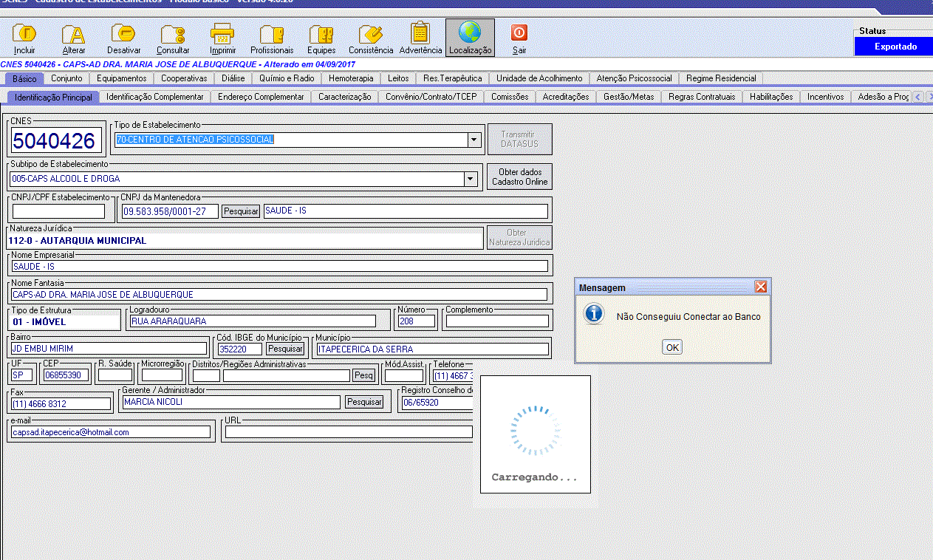This screenshot has width=933, height=560.
Task: Open the Unidade de Acolhimento tab
Action: click(x=539, y=78)
